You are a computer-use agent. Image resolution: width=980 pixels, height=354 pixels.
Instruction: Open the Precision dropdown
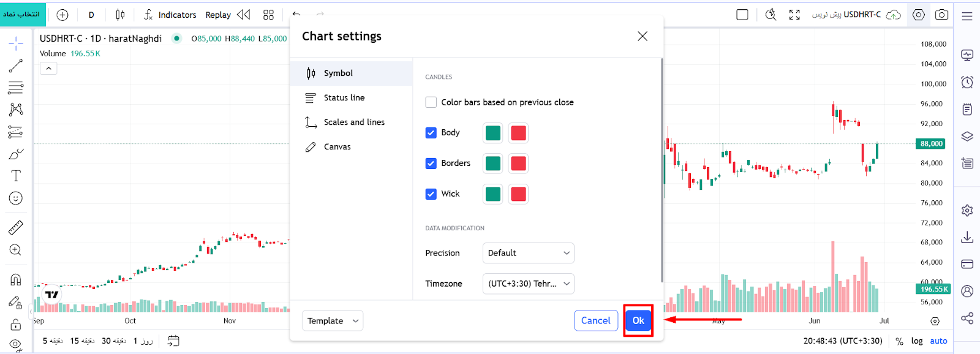coord(529,253)
